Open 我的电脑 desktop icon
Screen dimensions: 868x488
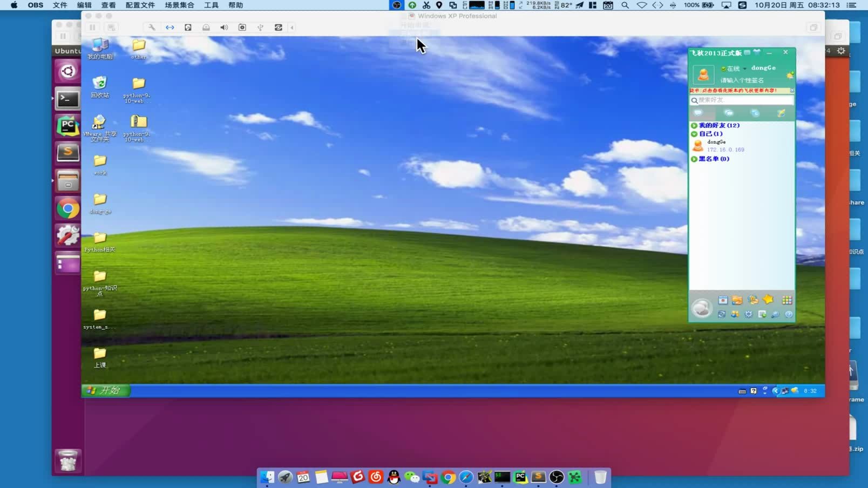tap(100, 49)
